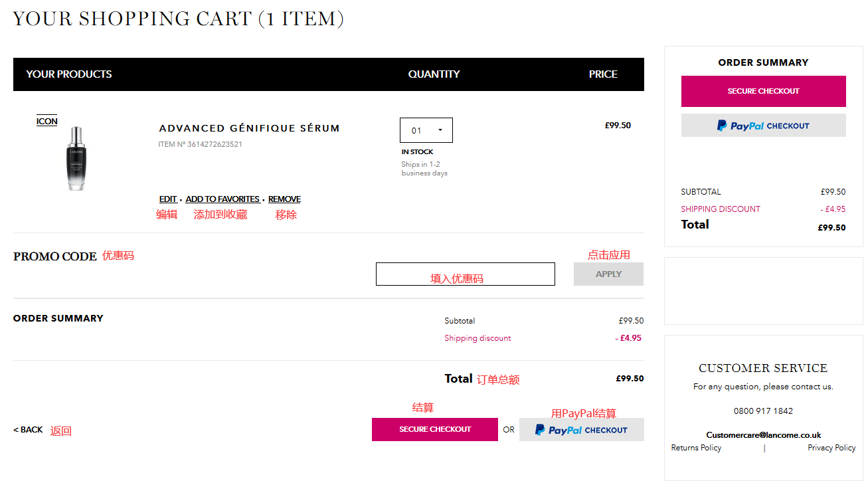Choose PayPal Checkout in the sidebar summary
This screenshot has width=868, height=481.
point(763,126)
